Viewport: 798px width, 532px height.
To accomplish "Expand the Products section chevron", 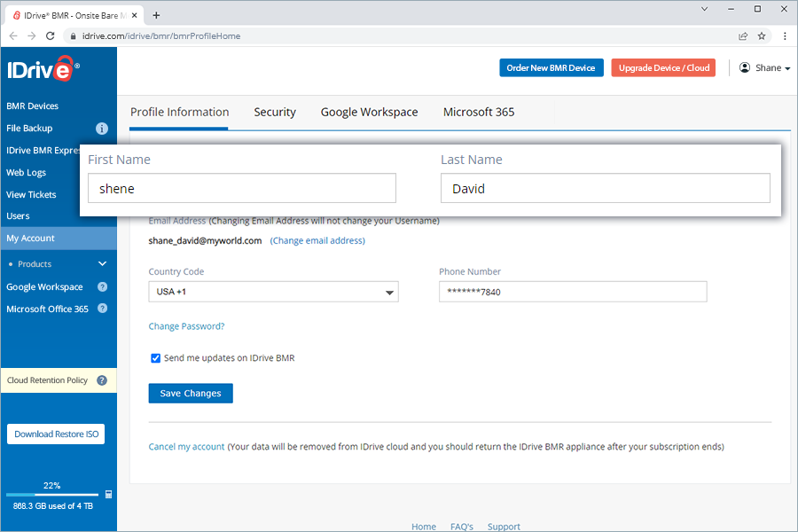I will tap(102, 263).
